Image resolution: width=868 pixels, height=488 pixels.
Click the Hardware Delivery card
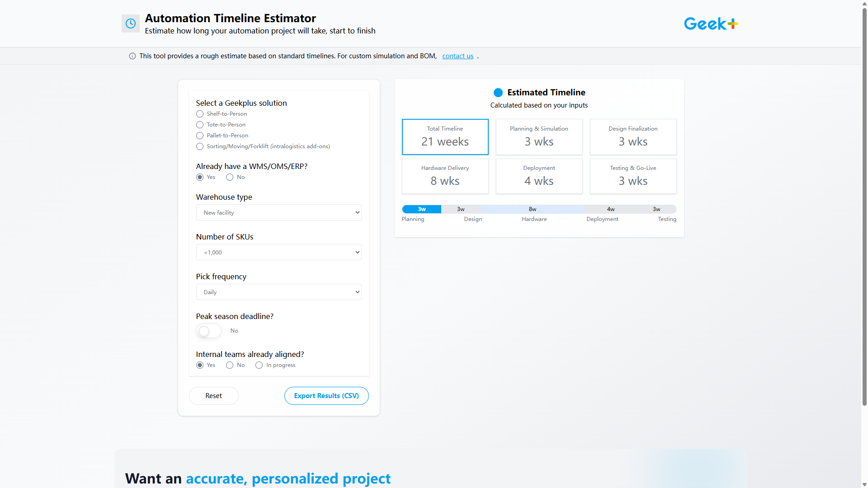(x=445, y=176)
